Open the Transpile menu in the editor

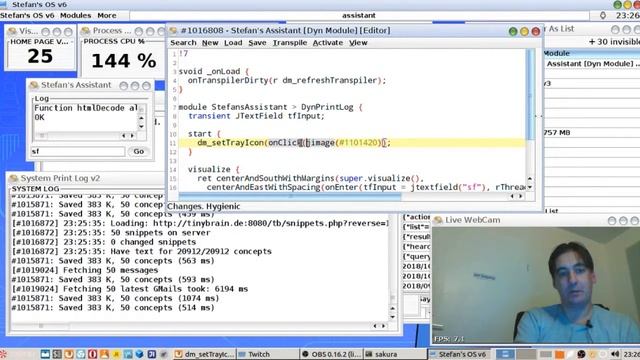tap(290, 43)
